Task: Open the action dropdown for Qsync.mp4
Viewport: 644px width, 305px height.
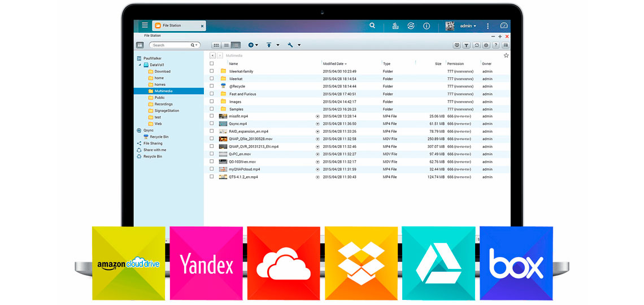Action: point(317,124)
